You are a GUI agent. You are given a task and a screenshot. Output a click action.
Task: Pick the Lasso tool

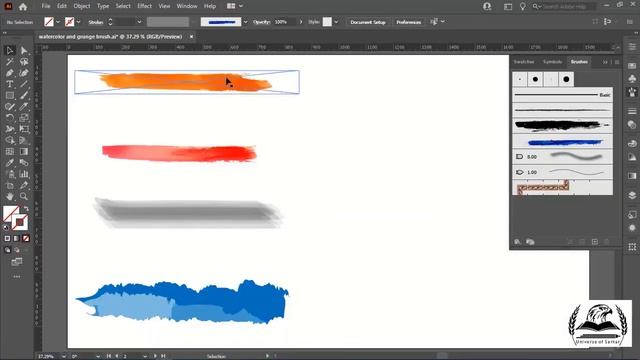pyautogui.click(x=24, y=62)
